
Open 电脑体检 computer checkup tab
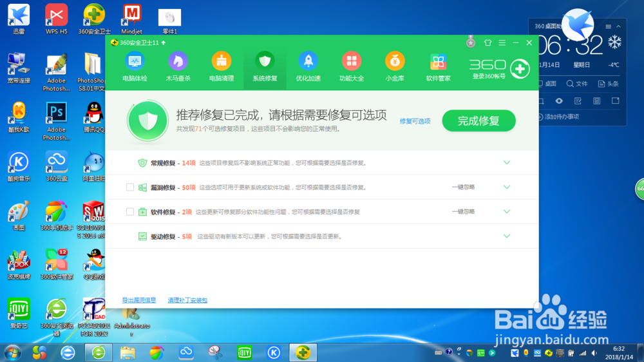coord(135,67)
